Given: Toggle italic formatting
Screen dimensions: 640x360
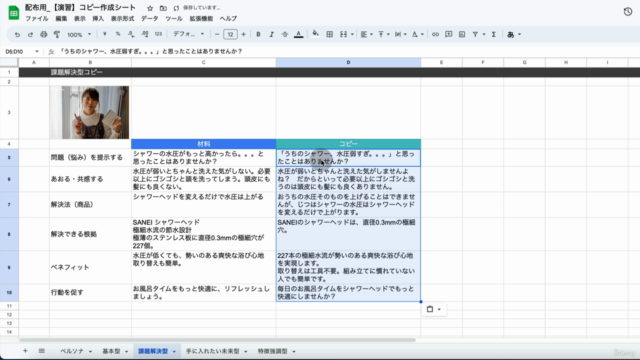Looking at the screenshot, I should coord(271,34).
